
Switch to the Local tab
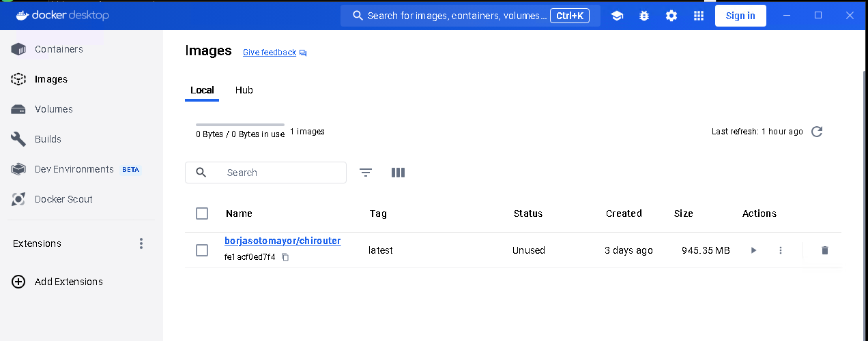tap(202, 90)
